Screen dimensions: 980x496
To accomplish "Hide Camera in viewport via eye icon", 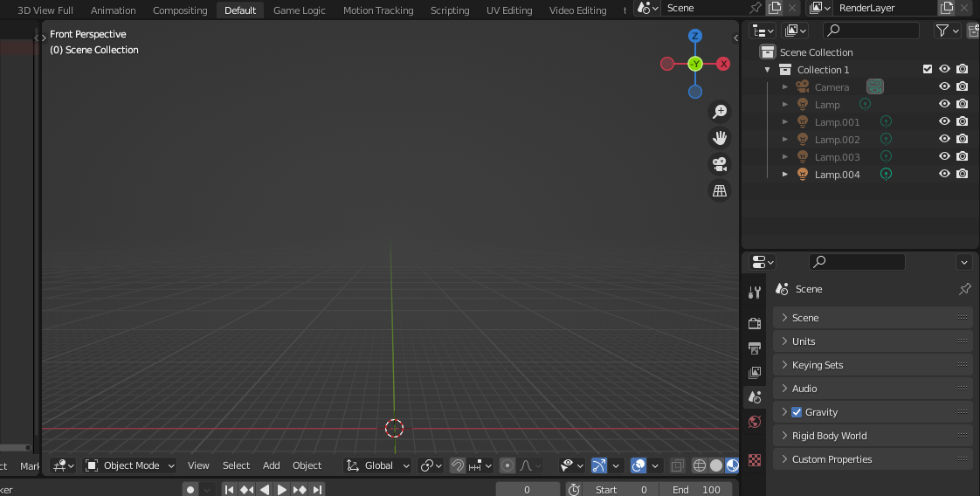I will pyautogui.click(x=944, y=86).
